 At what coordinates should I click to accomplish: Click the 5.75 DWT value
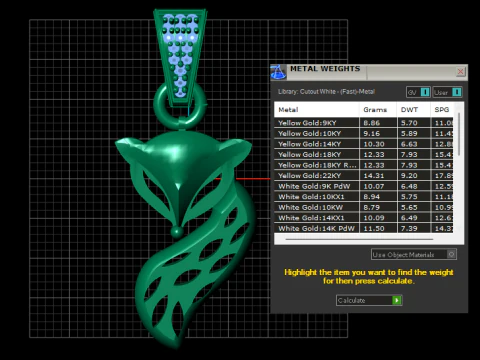click(409, 197)
